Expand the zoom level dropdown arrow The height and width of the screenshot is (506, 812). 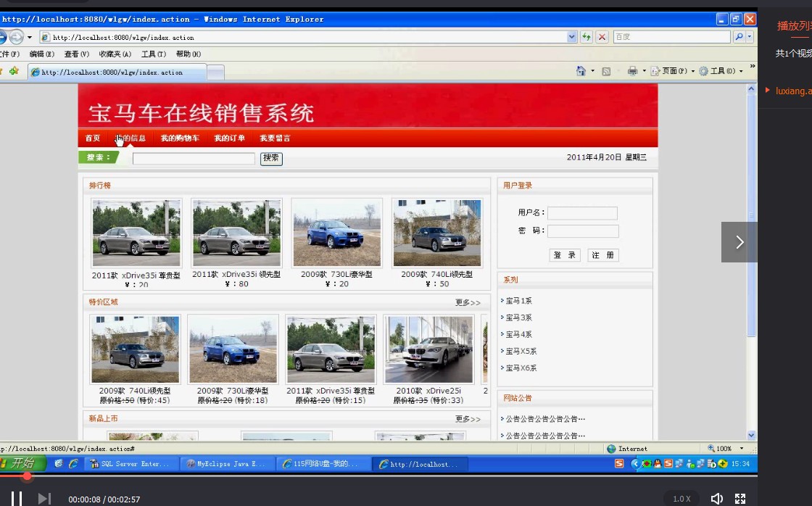[x=742, y=449]
